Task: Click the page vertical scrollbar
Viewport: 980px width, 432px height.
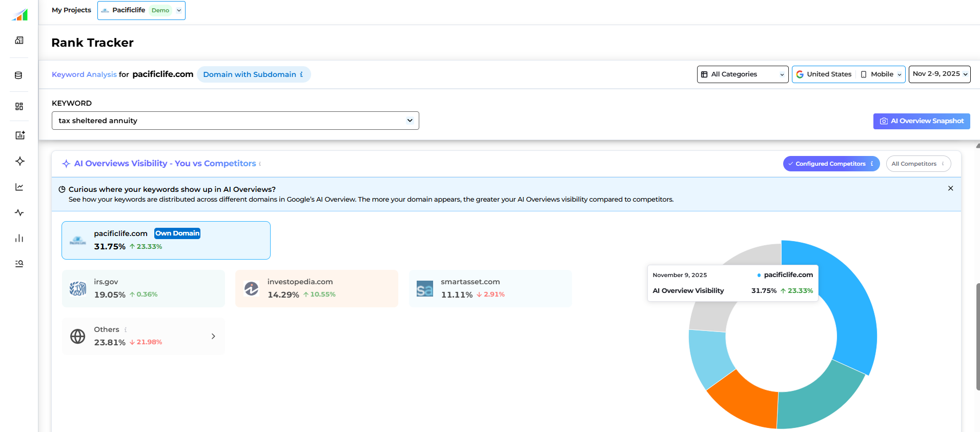Action: 977,336
